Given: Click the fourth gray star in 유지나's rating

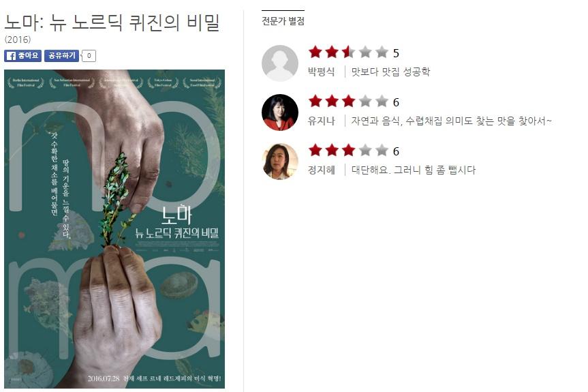Looking at the screenshot, I should pos(365,101).
